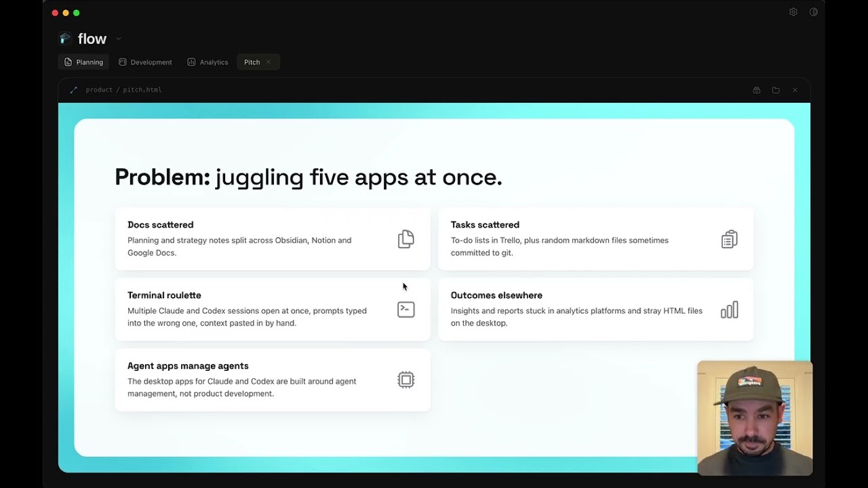The image size is (868, 488).
Task: Click the archive tray icon in file header
Action: click(756, 90)
